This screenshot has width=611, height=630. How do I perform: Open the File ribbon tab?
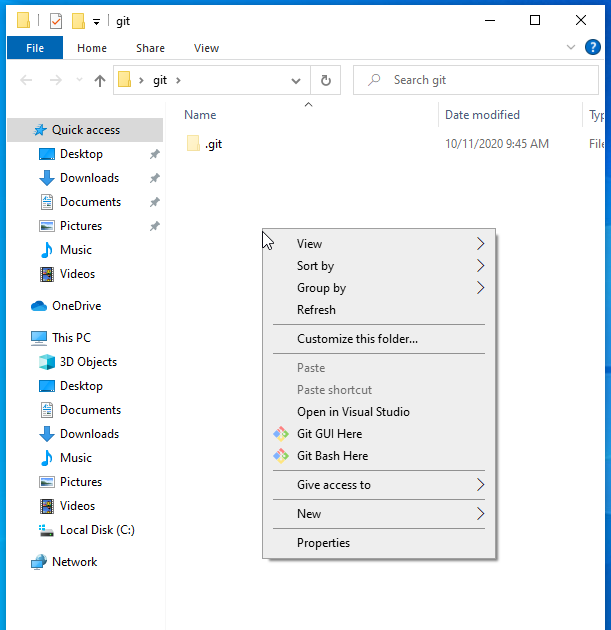35,48
